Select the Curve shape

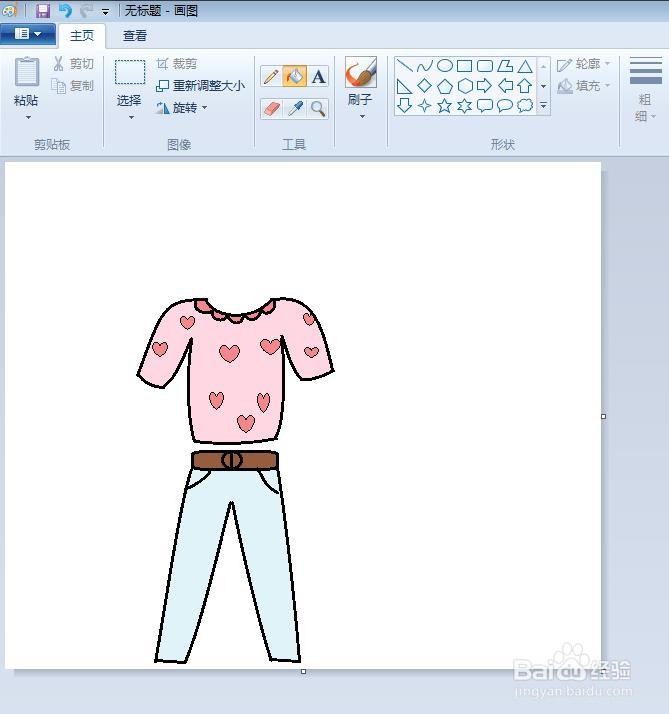pos(424,66)
